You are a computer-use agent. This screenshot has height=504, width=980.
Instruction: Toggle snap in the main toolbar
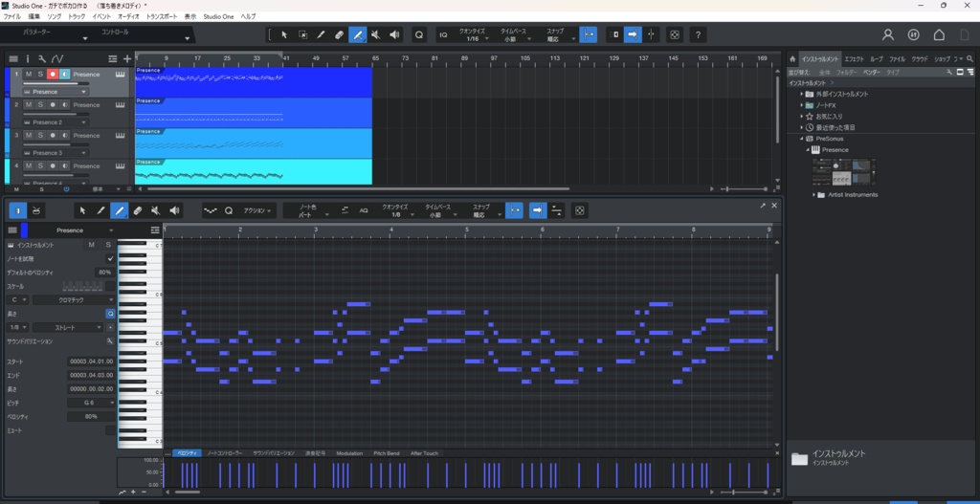588,35
